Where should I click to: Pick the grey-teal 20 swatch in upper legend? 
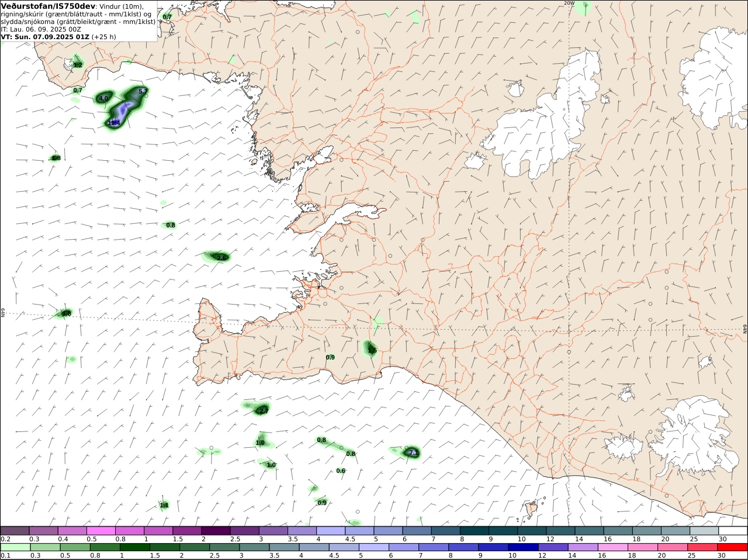coord(675,531)
